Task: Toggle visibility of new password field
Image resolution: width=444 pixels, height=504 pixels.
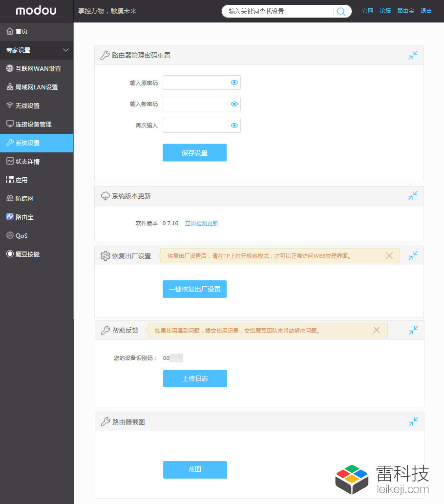Action: pos(234,104)
